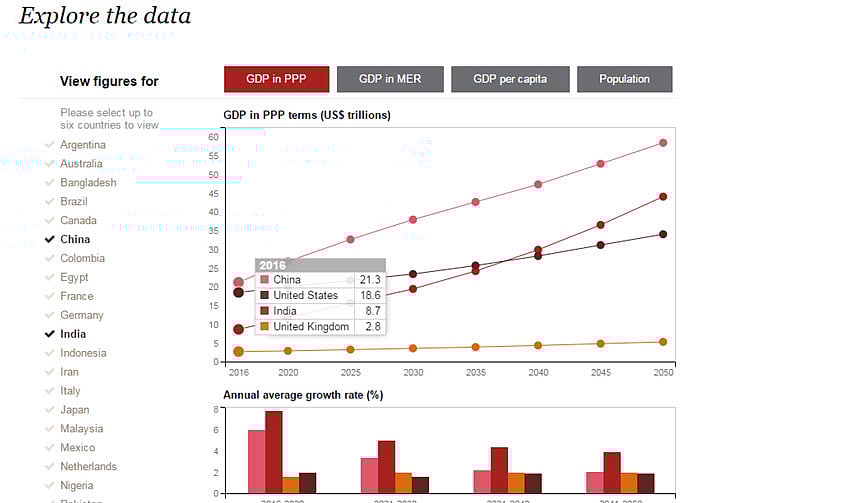849x503 pixels.
Task: Tick the Argentina checkmark icon
Action: (50, 145)
